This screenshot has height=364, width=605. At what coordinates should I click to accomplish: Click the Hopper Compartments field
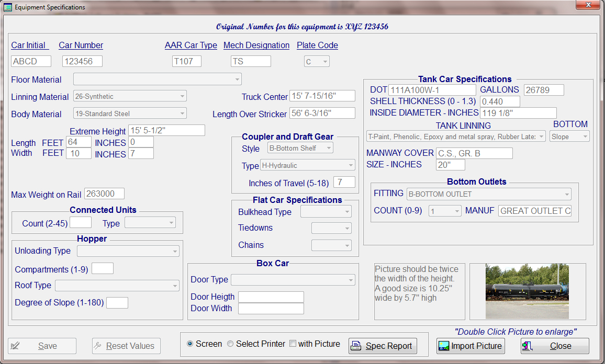tap(102, 268)
